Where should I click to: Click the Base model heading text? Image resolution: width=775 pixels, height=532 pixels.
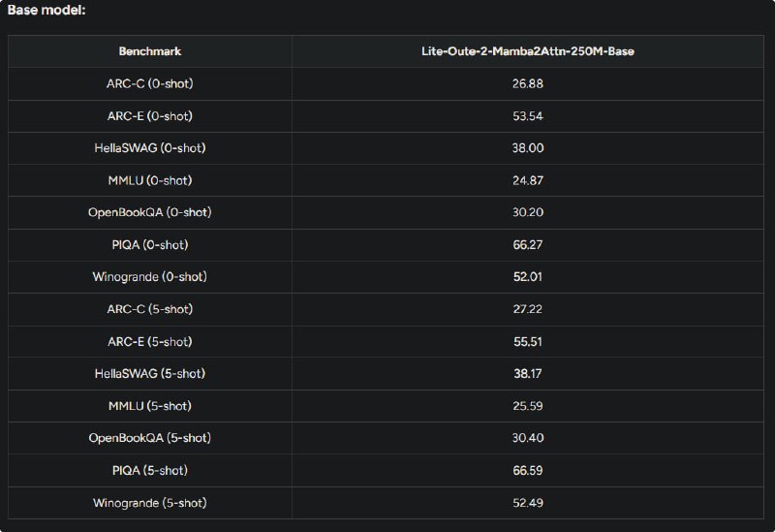(46, 10)
